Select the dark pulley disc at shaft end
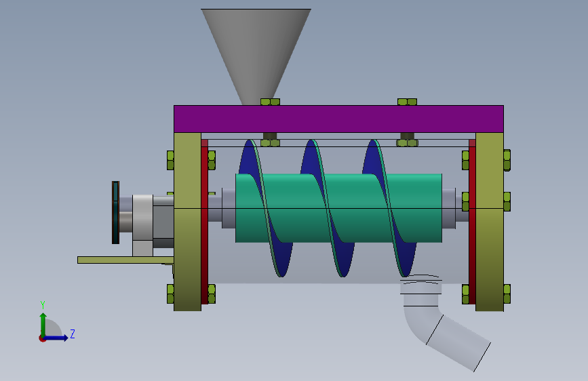Viewport: 588px width, 381px height. coord(115,213)
